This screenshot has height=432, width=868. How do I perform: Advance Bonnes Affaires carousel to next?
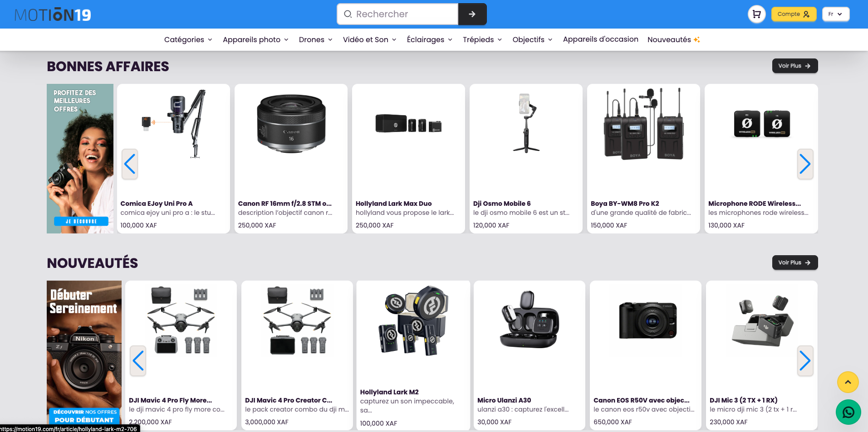pyautogui.click(x=805, y=164)
